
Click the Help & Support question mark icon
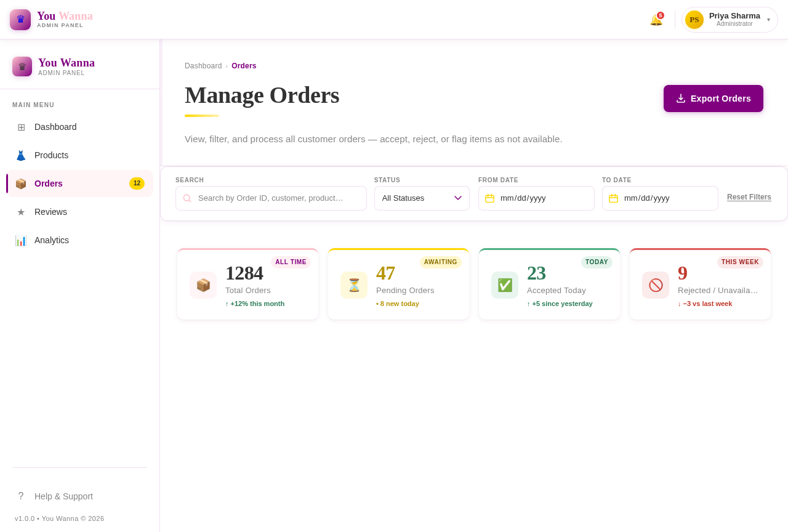[x=20, y=496]
